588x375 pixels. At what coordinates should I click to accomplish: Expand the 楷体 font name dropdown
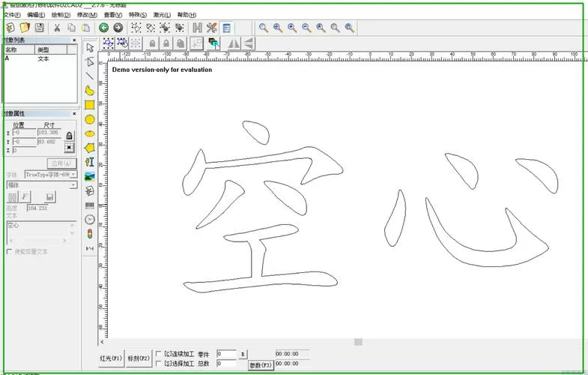tap(42, 184)
